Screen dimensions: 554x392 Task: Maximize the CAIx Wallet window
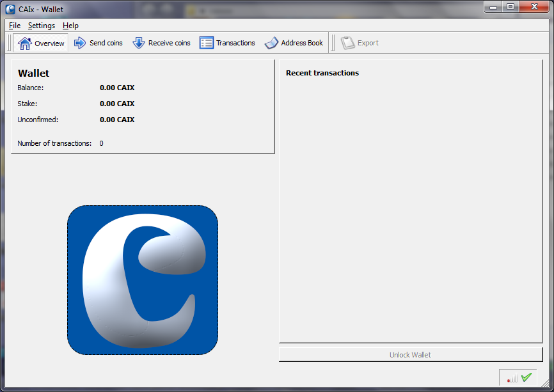510,6
